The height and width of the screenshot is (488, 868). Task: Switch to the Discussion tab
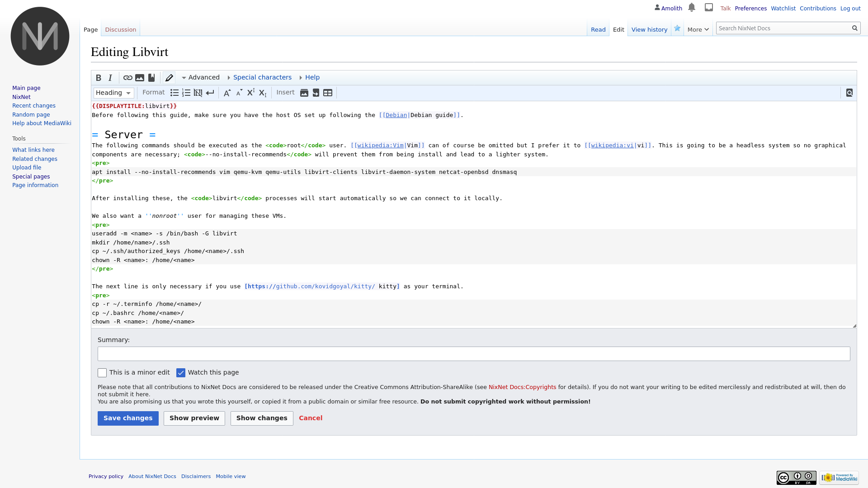click(x=120, y=29)
